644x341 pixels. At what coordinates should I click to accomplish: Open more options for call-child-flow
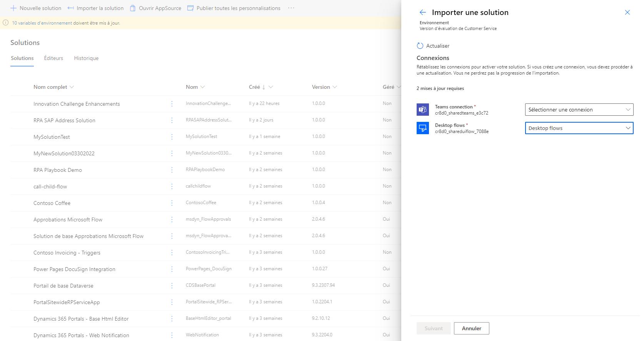click(x=172, y=186)
